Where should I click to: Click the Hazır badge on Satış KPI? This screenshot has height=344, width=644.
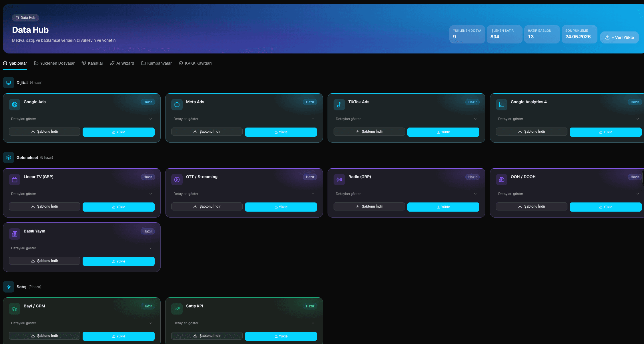point(310,306)
